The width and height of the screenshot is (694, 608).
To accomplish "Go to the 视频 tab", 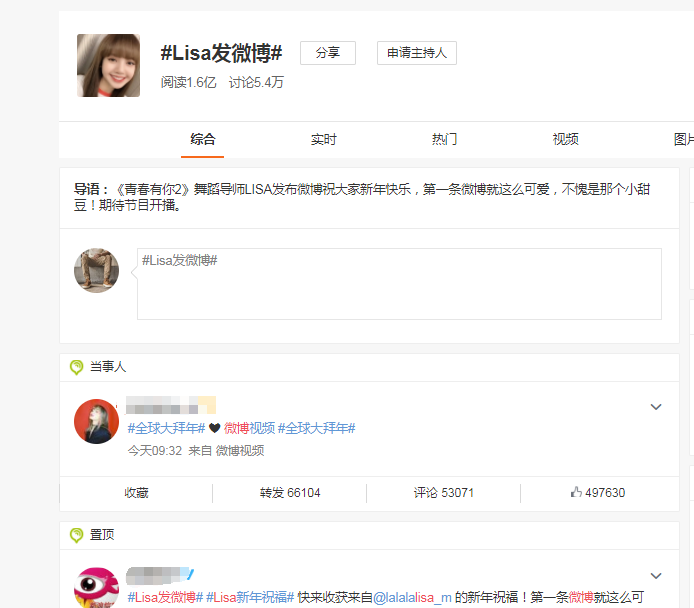I will (565, 139).
